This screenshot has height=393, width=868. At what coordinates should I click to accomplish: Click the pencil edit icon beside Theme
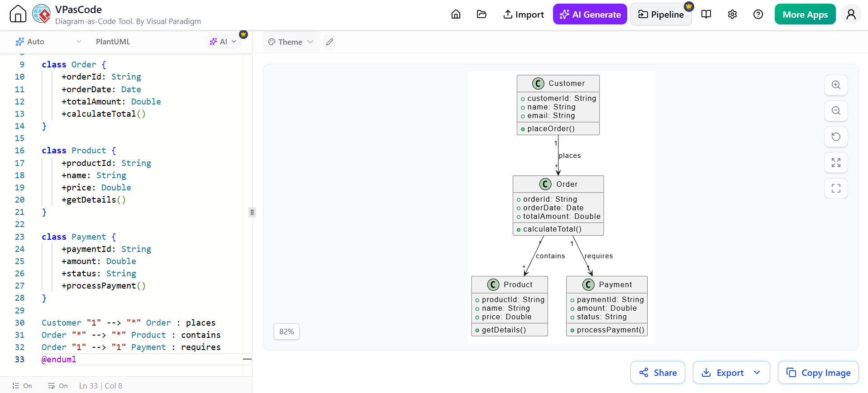tap(330, 42)
